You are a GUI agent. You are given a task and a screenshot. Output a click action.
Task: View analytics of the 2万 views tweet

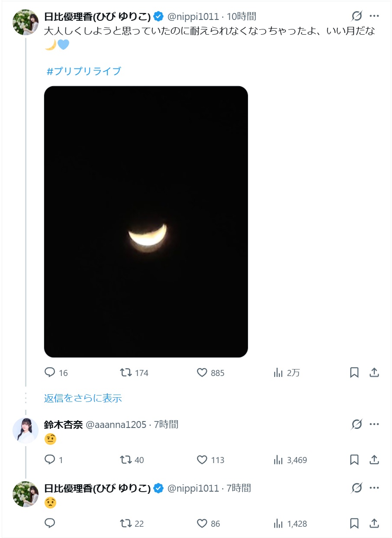point(278,373)
